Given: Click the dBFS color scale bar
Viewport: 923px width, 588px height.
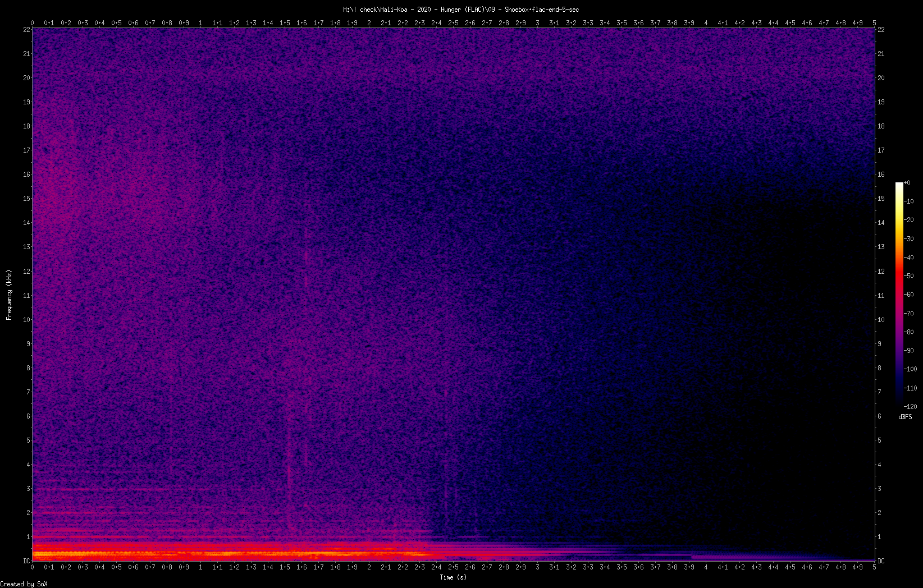Looking at the screenshot, I should coord(899,294).
